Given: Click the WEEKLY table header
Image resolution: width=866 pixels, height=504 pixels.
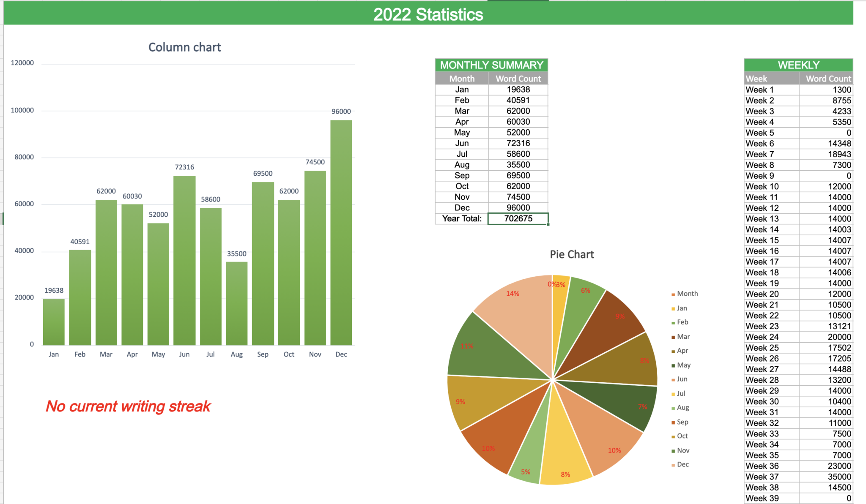Looking at the screenshot, I should pos(799,65).
